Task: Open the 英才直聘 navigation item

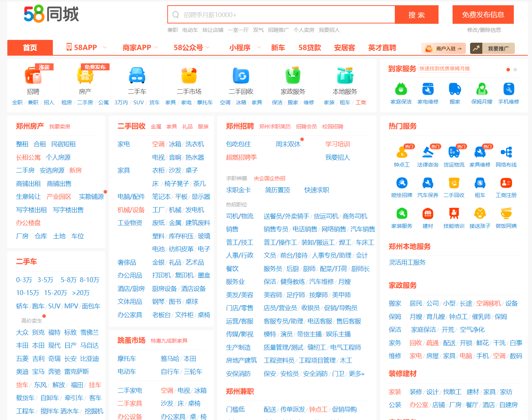Action: point(382,48)
